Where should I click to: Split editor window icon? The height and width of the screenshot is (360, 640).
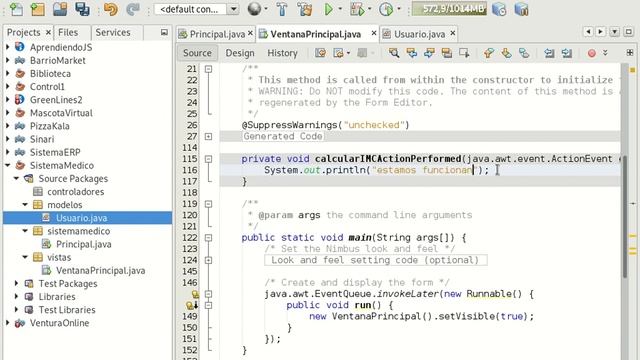tap(630, 53)
